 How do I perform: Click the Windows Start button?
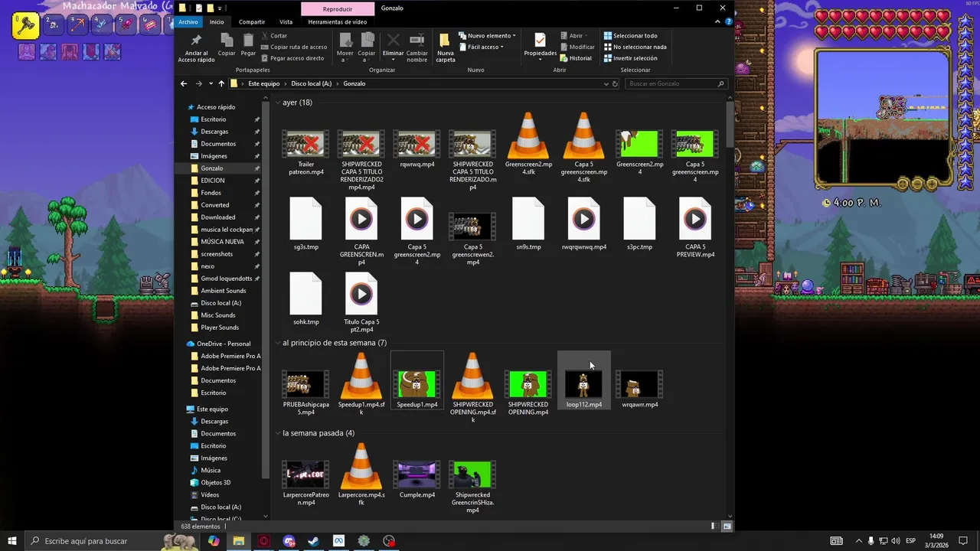(x=12, y=541)
